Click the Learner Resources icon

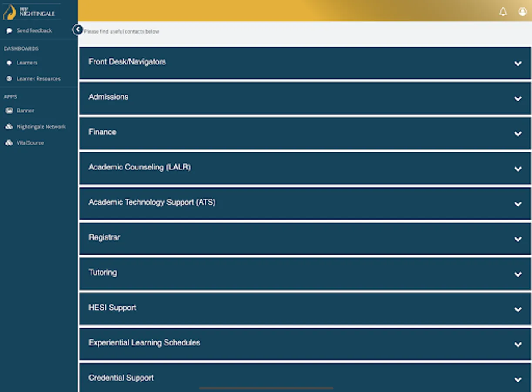coord(9,79)
